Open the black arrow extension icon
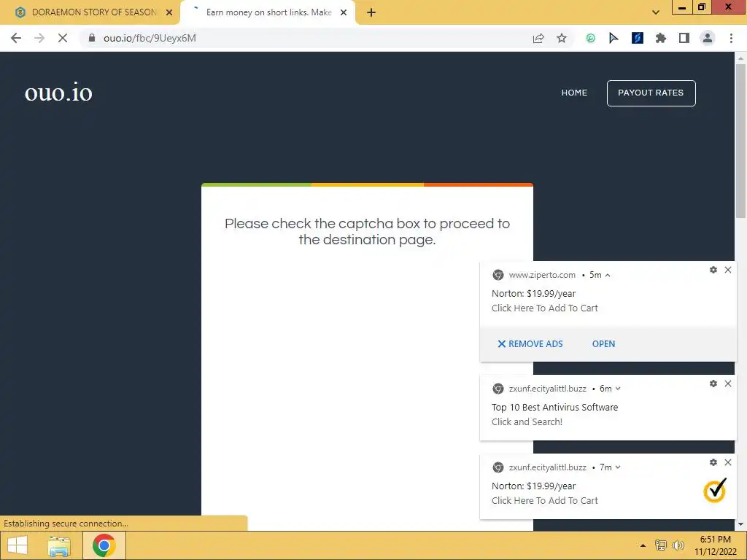Screen dimensions: 747x560 pos(614,38)
